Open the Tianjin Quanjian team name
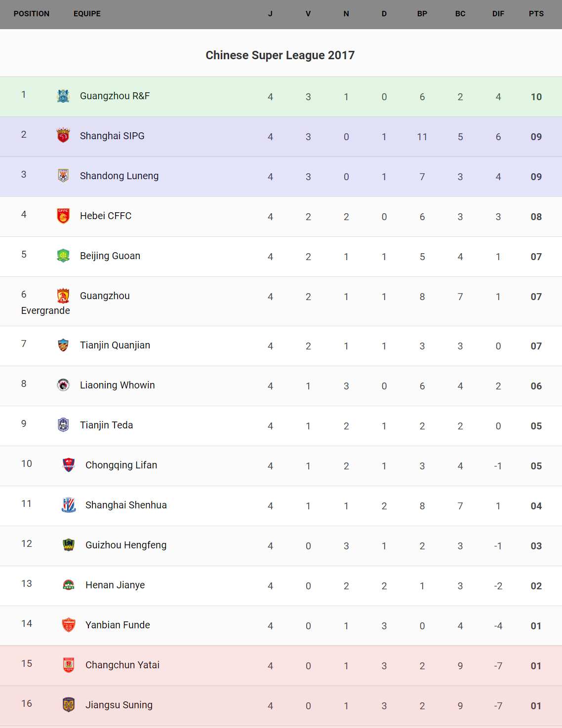 (115, 345)
